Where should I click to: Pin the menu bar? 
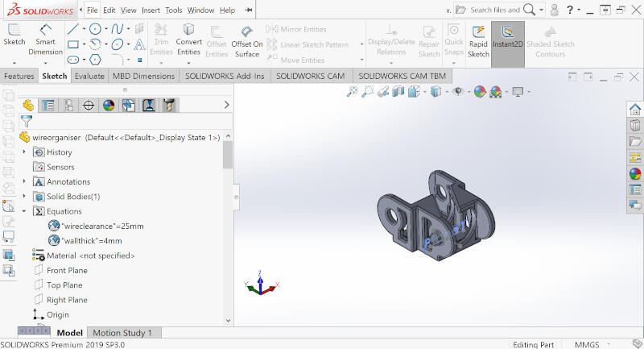pyautogui.click(x=248, y=10)
